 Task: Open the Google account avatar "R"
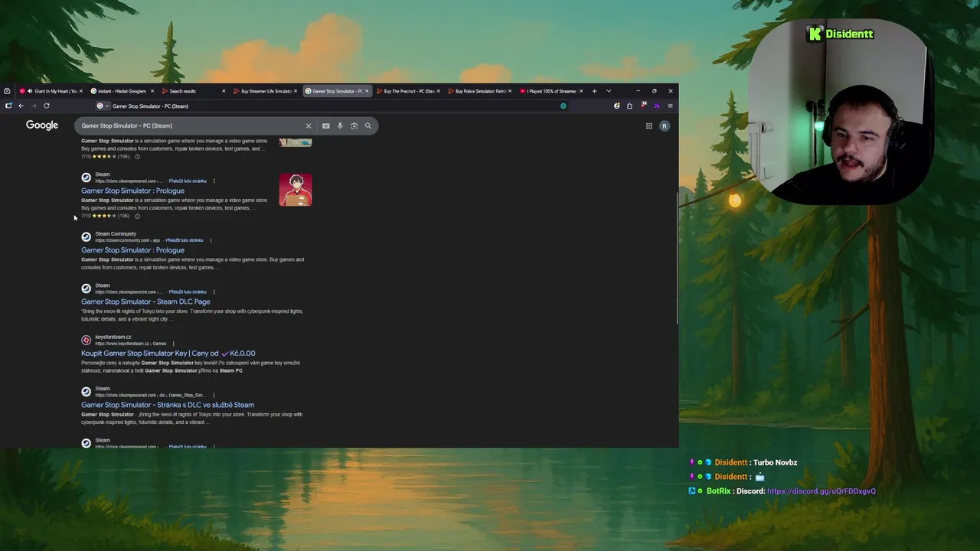665,126
